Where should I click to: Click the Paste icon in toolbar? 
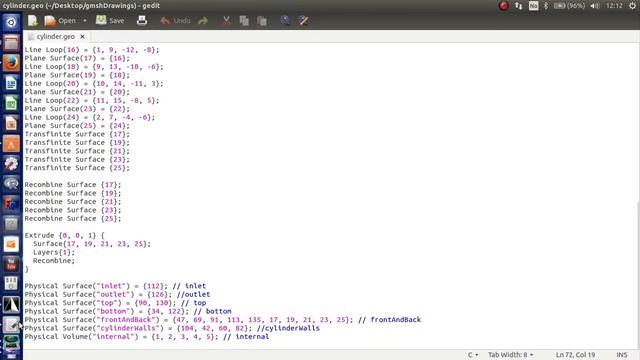262,20
